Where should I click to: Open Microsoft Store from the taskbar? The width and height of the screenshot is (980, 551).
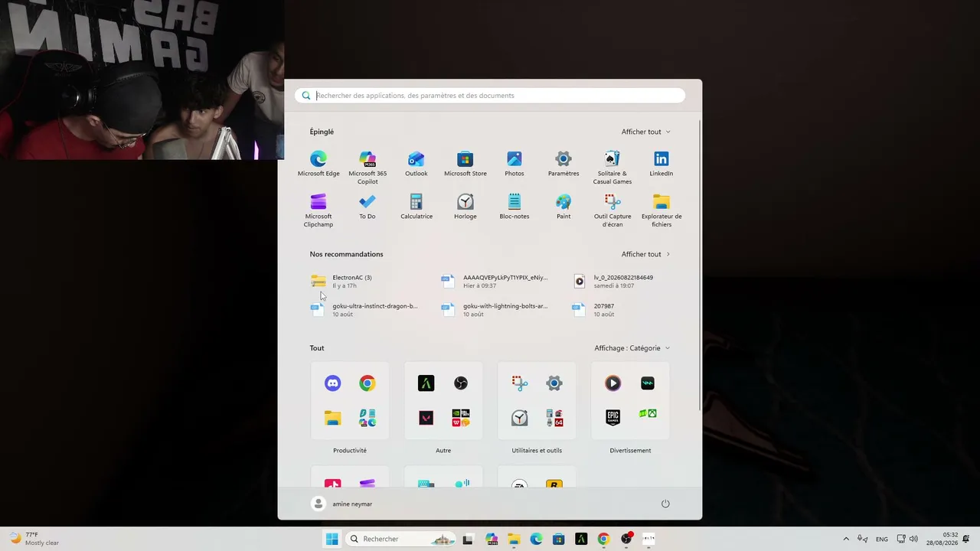tap(558, 539)
